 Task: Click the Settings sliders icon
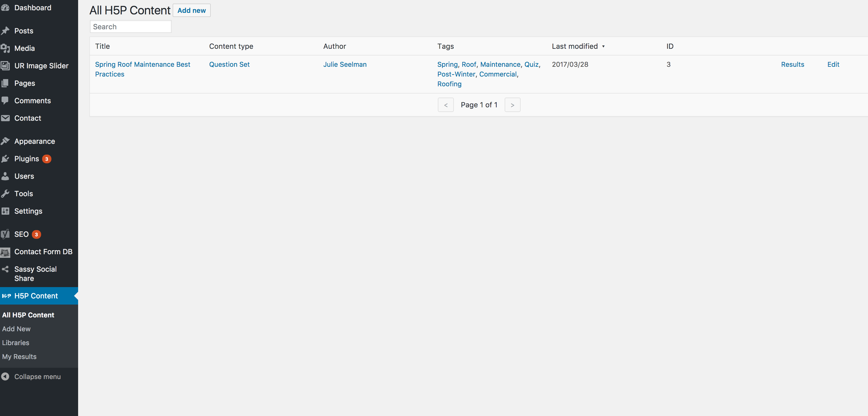[5, 211]
